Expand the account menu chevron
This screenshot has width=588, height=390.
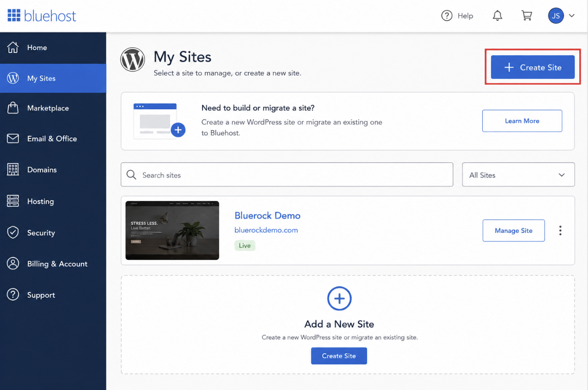tap(572, 16)
